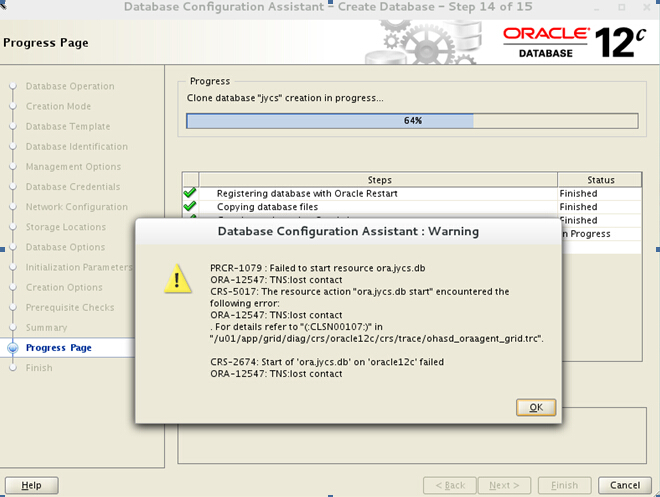
Task: Click the disabled Next button
Action: (504, 485)
